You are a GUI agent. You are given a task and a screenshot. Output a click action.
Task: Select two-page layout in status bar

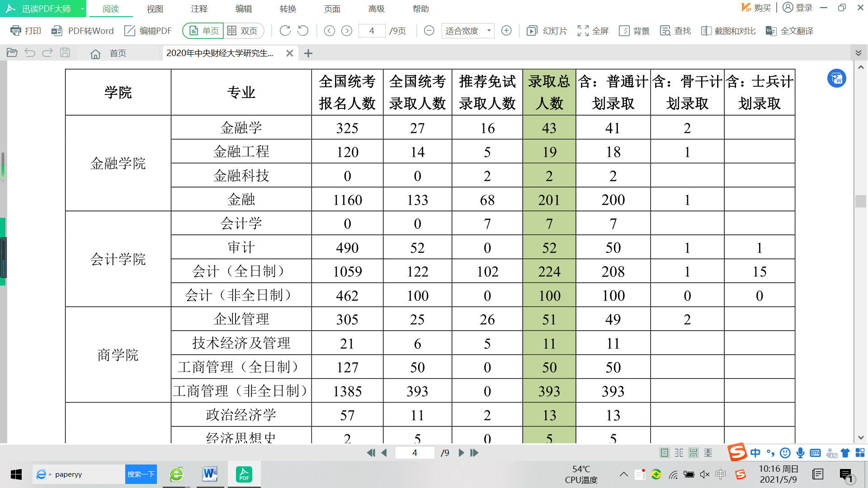(x=679, y=453)
